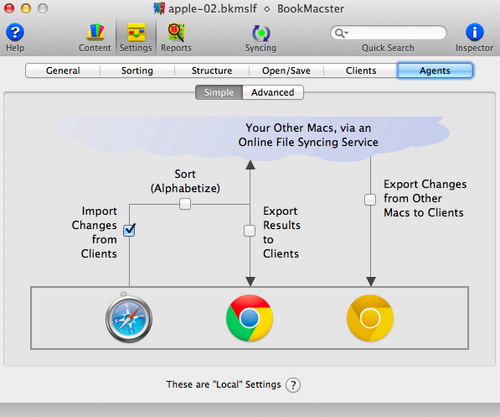Click the yellow Chrome Canary icon
500x417 pixels.
[x=370, y=318]
